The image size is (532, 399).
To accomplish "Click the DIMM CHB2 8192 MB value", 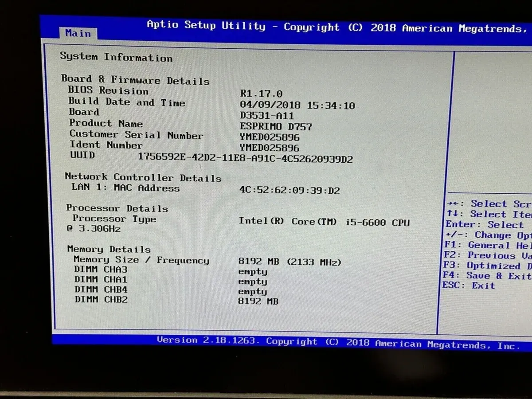I will (x=258, y=301).
